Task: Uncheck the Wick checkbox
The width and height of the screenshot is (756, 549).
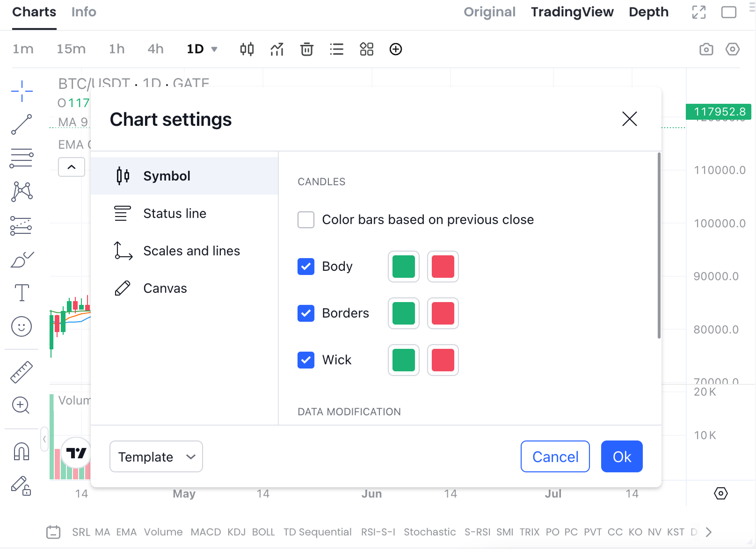Action: tap(306, 360)
